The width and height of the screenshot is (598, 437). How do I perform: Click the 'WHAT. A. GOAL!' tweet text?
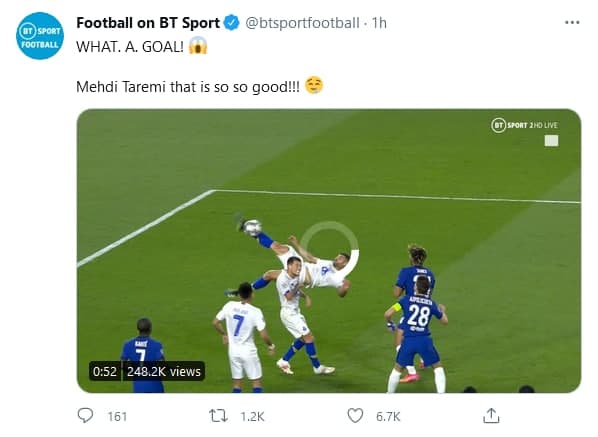click(130, 47)
